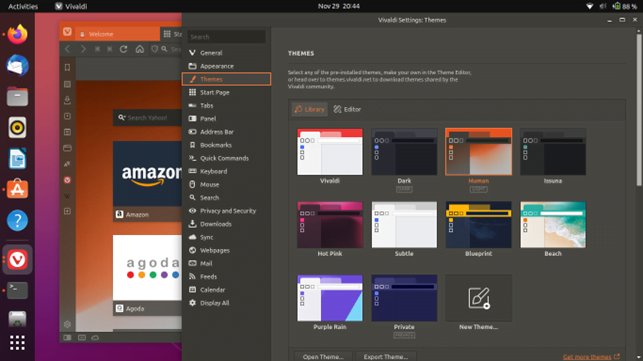Select the Purple Rain theme thumbnail
The width and height of the screenshot is (643, 361).
click(x=330, y=298)
